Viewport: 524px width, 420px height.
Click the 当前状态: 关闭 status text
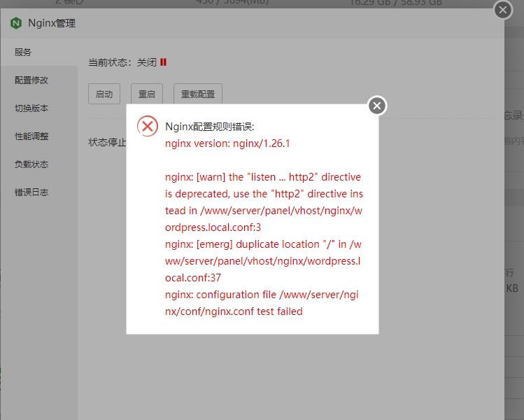coord(122,62)
